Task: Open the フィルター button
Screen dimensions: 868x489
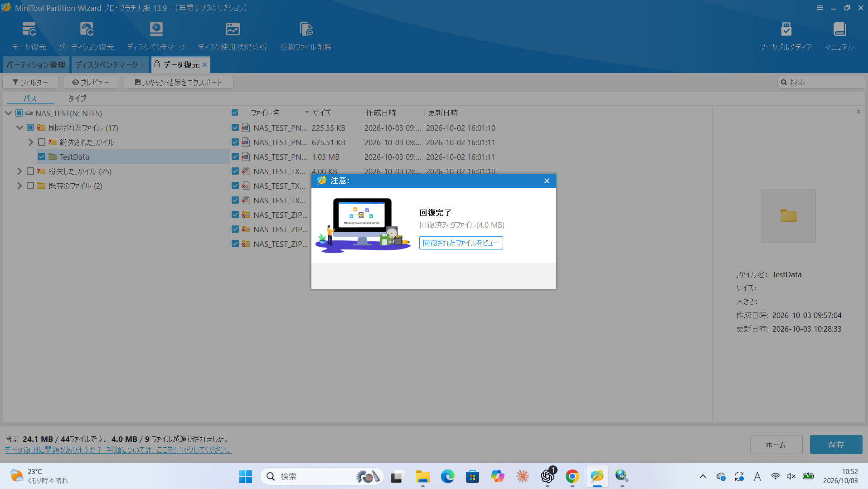Action: tap(30, 82)
